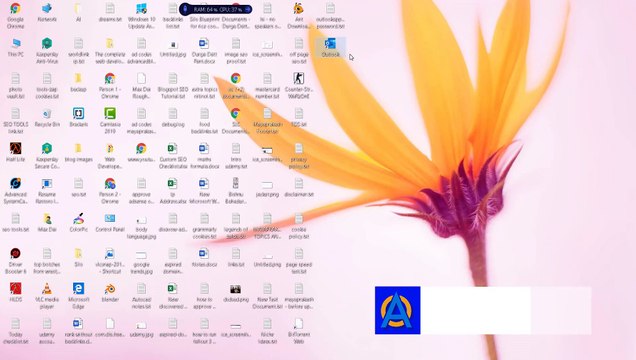
Task: Click the blue A logo thumbnail
Action: [x=398, y=310]
